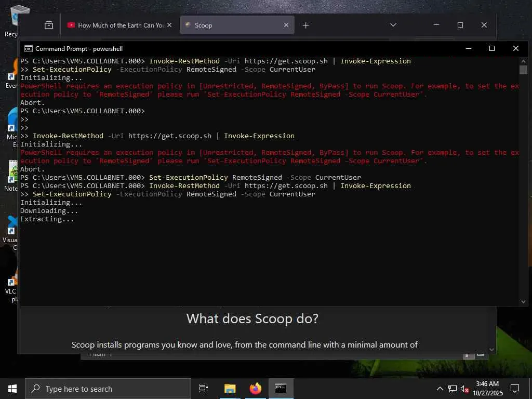Click the Command Prompt scrollbar up arrow
This screenshot has width=532, height=399.
[523, 61]
